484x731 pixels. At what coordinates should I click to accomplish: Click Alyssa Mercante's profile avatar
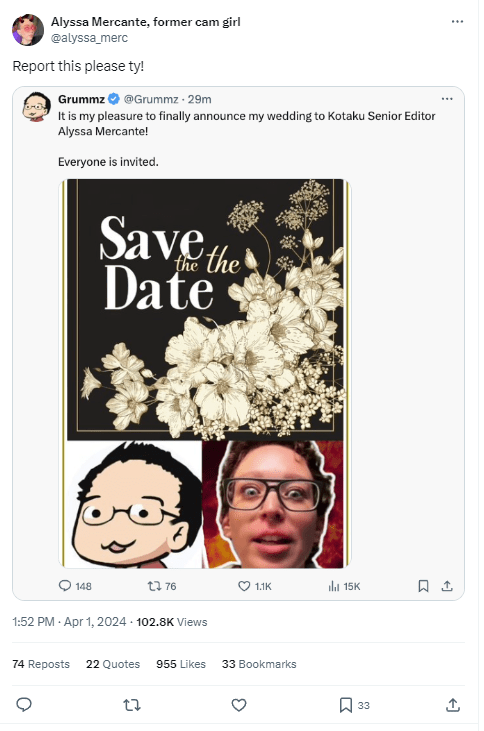coord(28,30)
